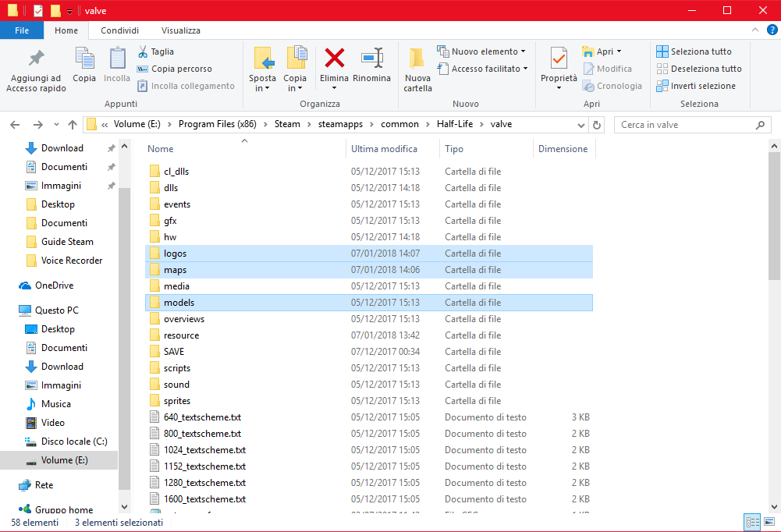Switch to large icons view in status bar

coord(769,522)
